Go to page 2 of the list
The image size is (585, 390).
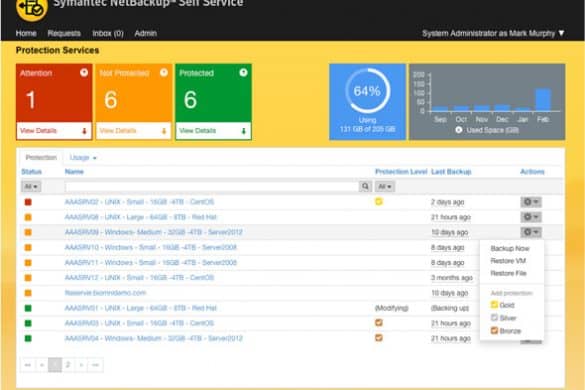68,365
